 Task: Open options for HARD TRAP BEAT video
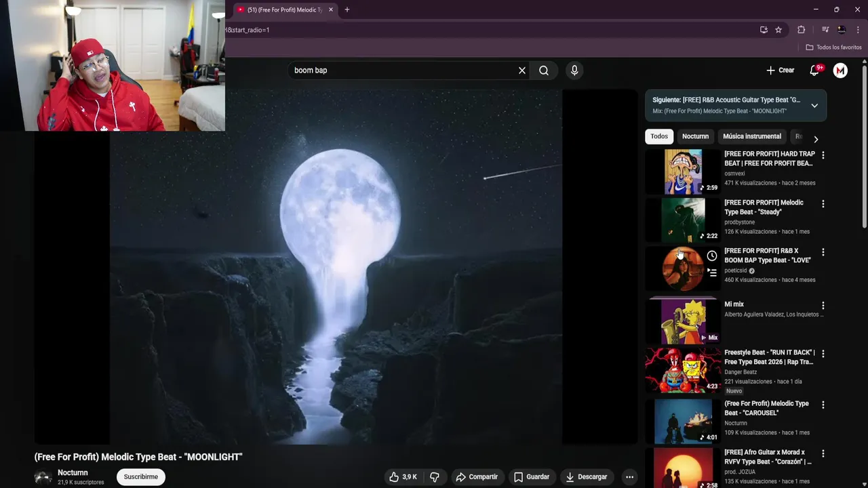[x=823, y=155]
